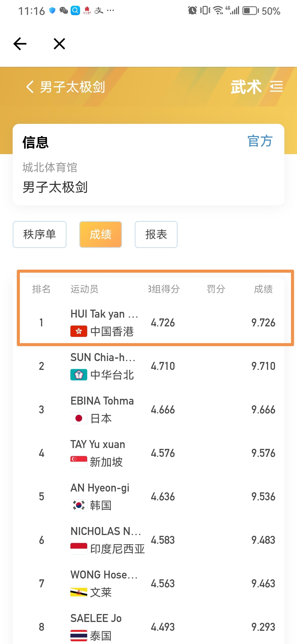Tap the Brunei flag icon
The image size is (297, 644).
79,592
